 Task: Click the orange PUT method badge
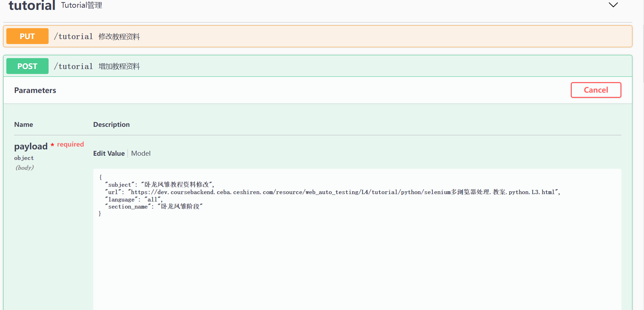(x=27, y=36)
